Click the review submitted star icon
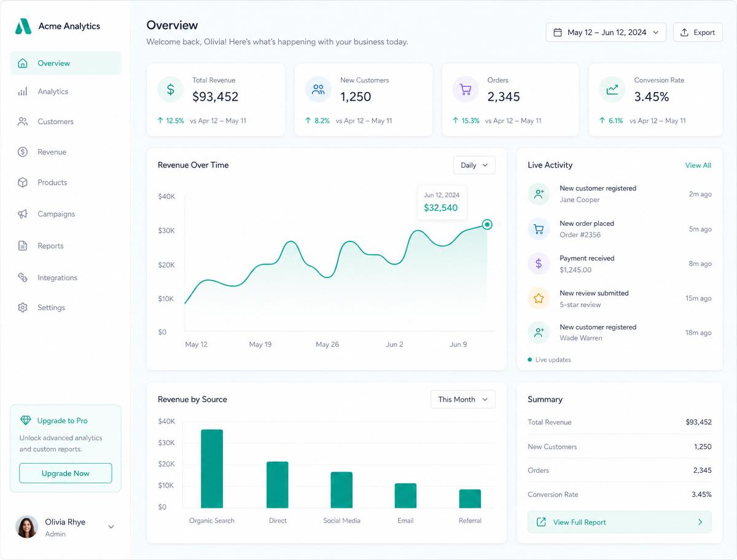Screen dimensions: 737x560 pos(539,298)
